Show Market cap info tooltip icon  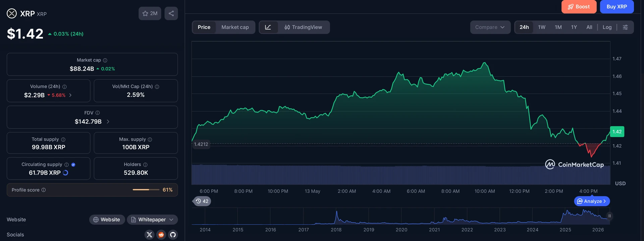click(x=105, y=60)
